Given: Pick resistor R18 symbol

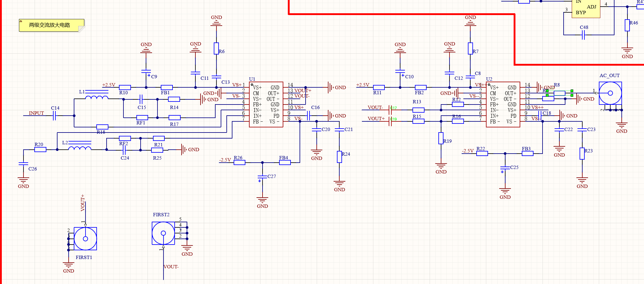Looking at the screenshot, I should click(x=102, y=127).
